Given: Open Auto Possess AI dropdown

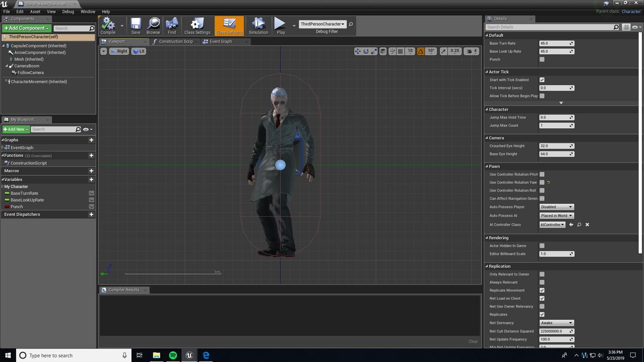Looking at the screenshot, I should click(557, 216).
